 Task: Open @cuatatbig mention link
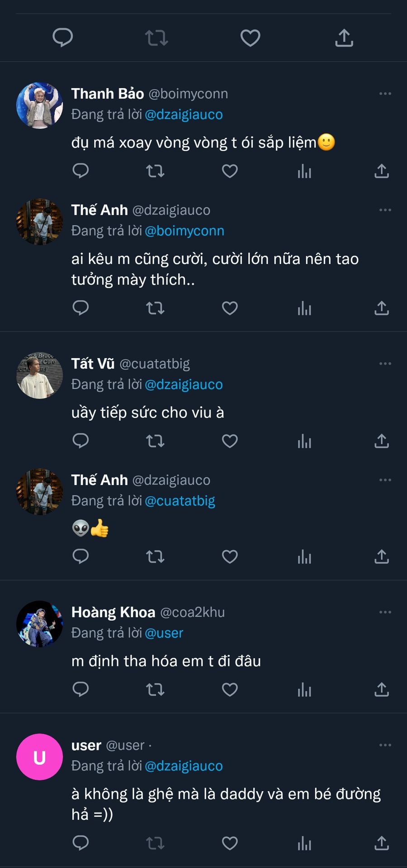pyautogui.click(x=180, y=500)
